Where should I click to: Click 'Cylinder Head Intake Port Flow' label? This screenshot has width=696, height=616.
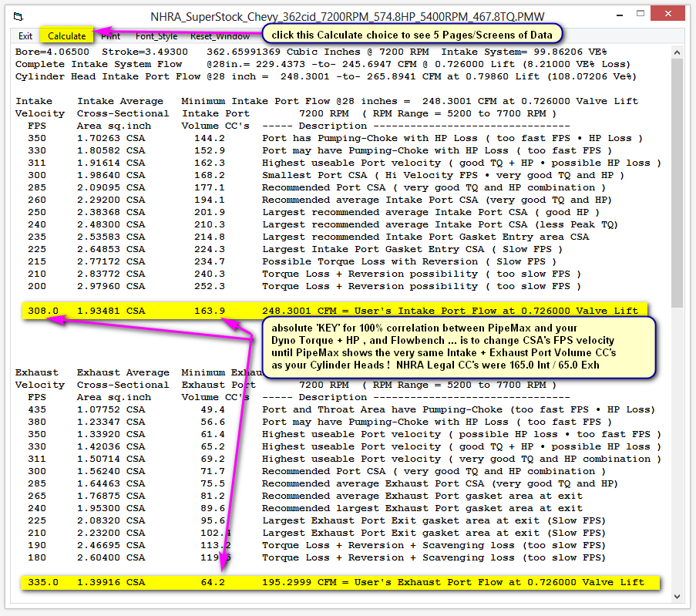click(108, 77)
